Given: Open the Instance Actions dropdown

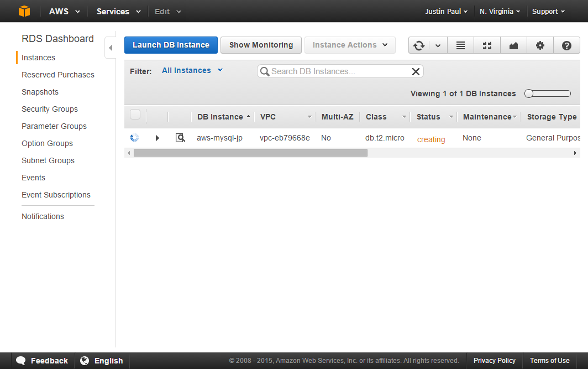Looking at the screenshot, I should tap(350, 45).
